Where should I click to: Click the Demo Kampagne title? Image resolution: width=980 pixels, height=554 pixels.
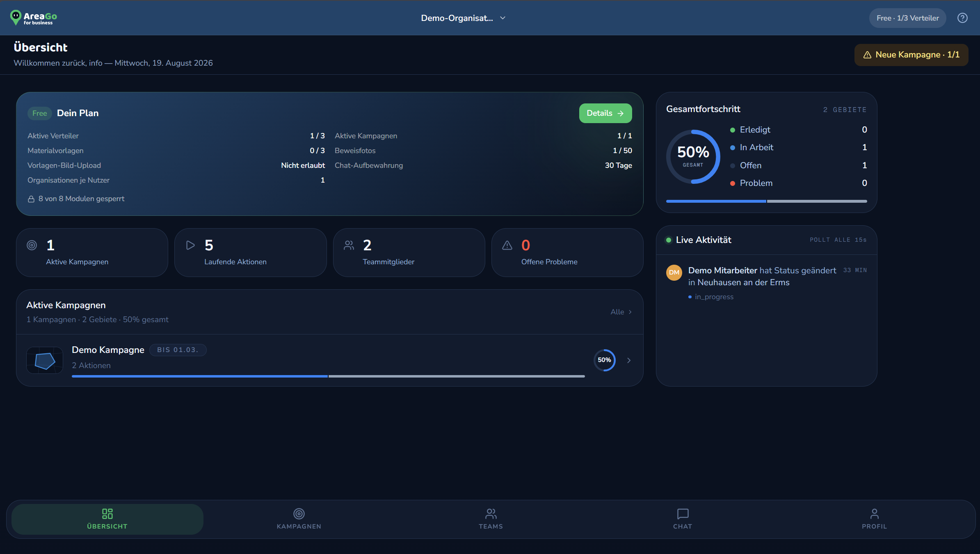(108, 350)
